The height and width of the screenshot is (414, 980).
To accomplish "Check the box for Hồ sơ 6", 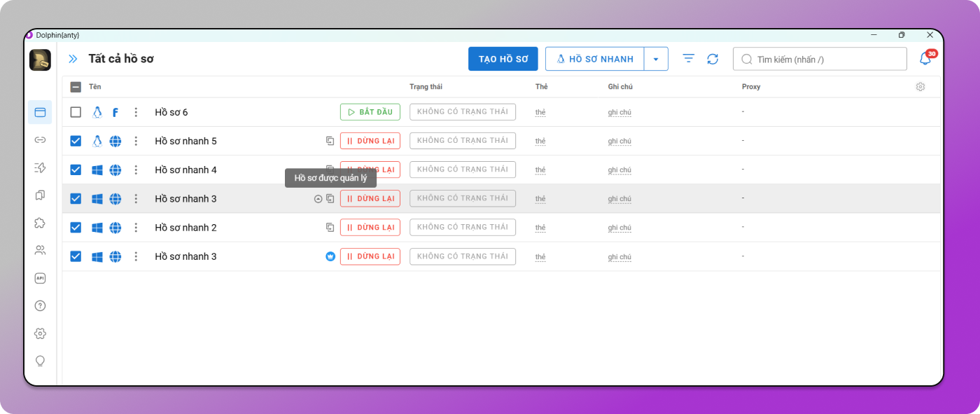I will point(76,112).
